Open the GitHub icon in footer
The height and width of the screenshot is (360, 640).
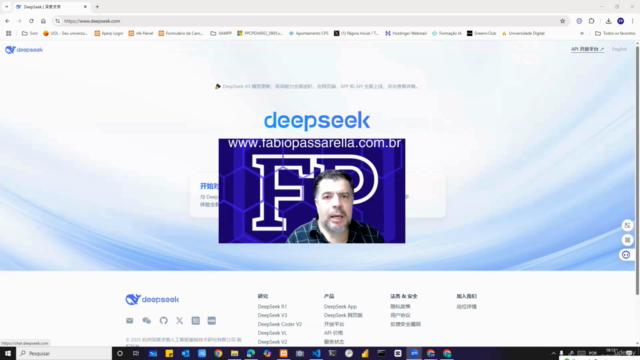click(x=163, y=321)
